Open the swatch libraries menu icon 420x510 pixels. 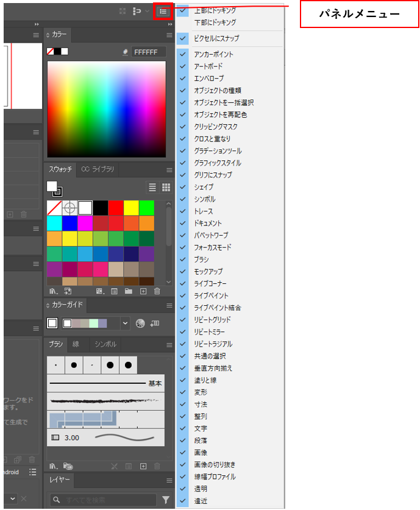tap(52, 291)
